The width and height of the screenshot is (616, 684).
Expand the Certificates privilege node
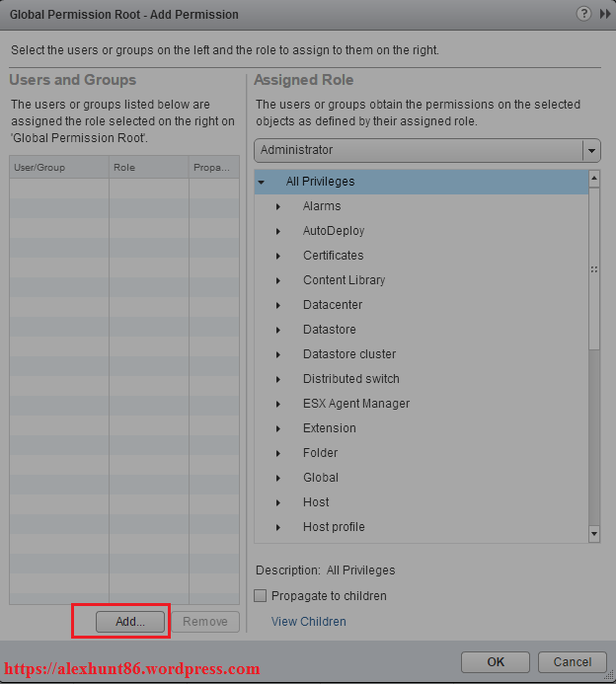pos(278,256)
